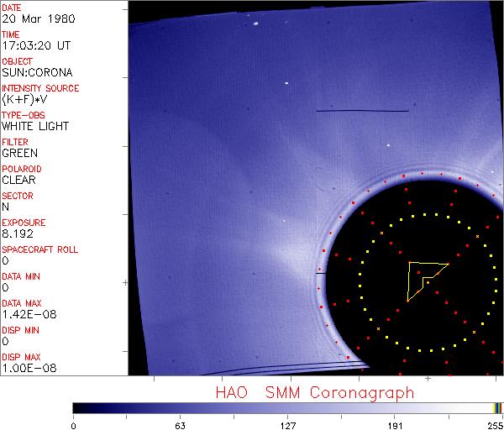
Task: Select the colorbar tick label 63
Action: (179, 424)
